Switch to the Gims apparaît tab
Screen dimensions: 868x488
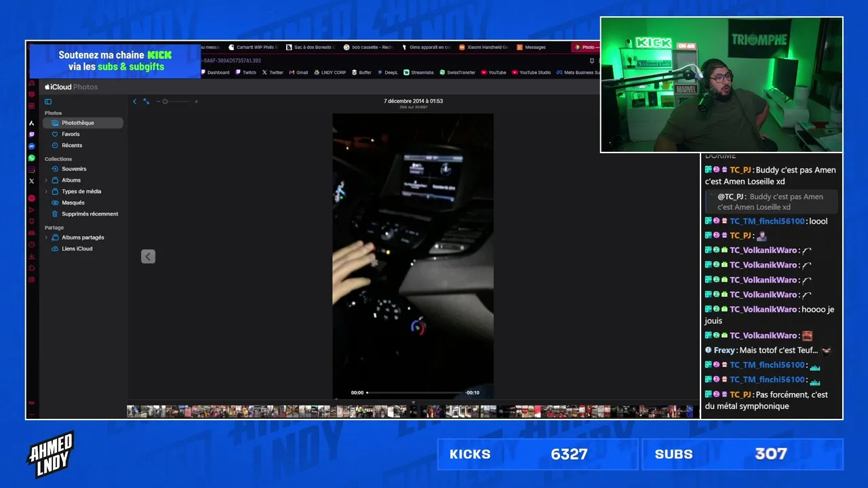click(426, 47)
